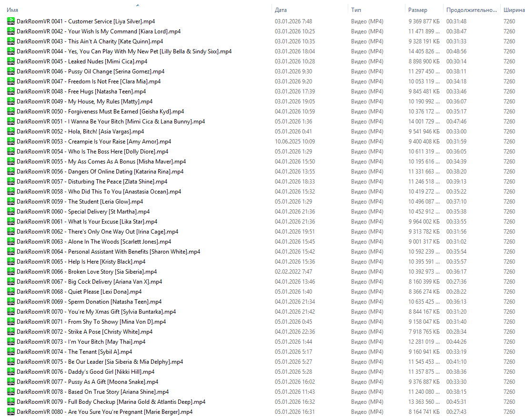Click size cell '9 369 877 КБ'
525x420 pixels.
(x=424, y=21)
